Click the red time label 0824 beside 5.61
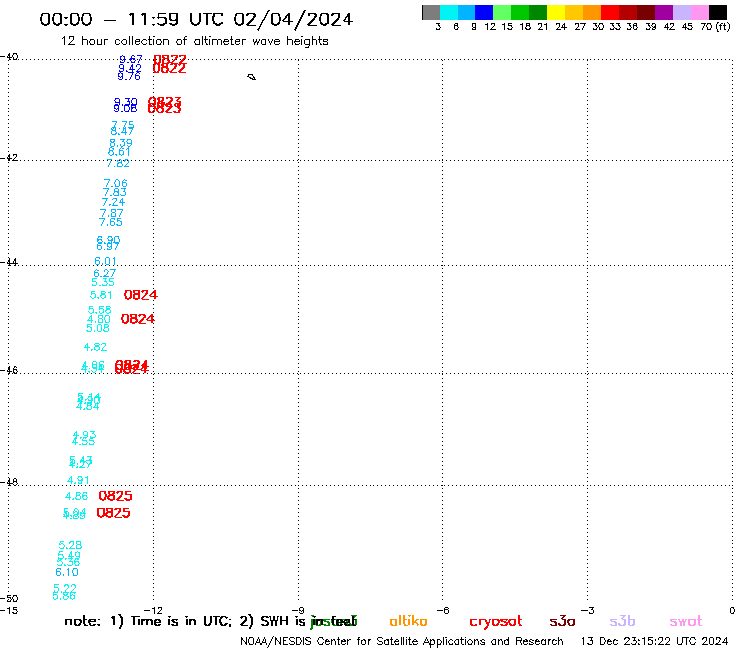 (141, 295)
